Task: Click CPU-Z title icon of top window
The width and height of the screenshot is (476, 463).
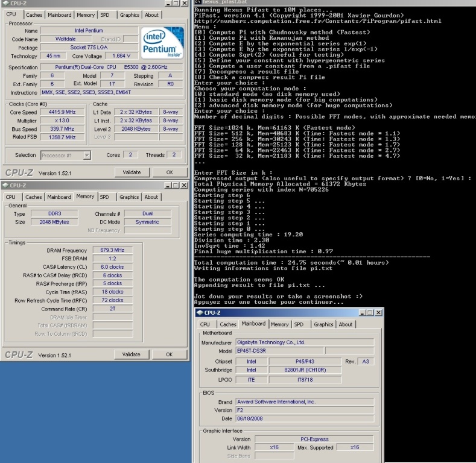Action: 5,3
